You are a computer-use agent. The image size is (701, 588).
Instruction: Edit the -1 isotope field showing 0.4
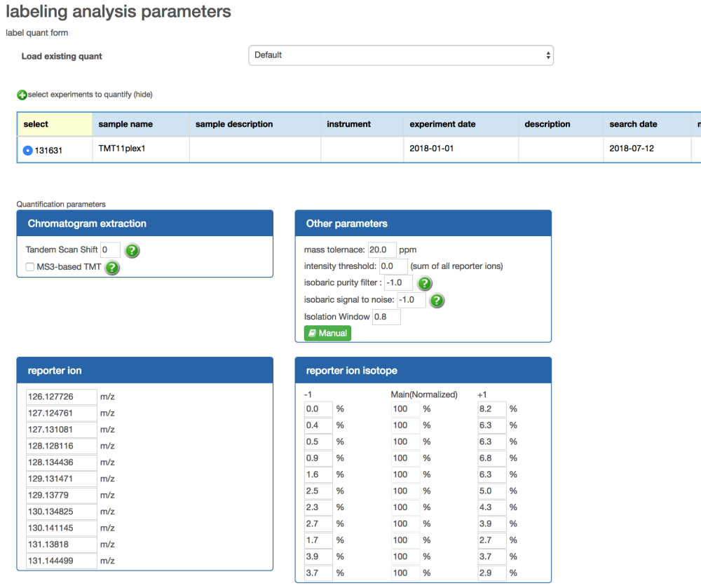coord(319,425)
